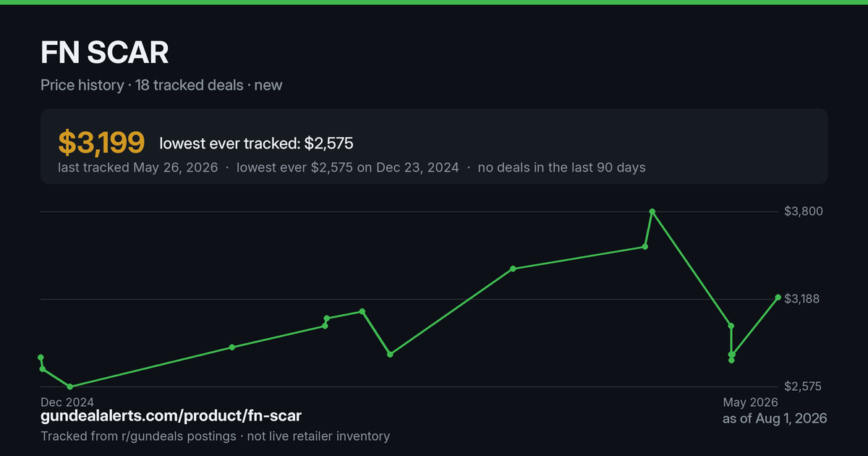Click the $3,199 current price
This screenshot has height=456, width=868.
[x=101, y=143]
